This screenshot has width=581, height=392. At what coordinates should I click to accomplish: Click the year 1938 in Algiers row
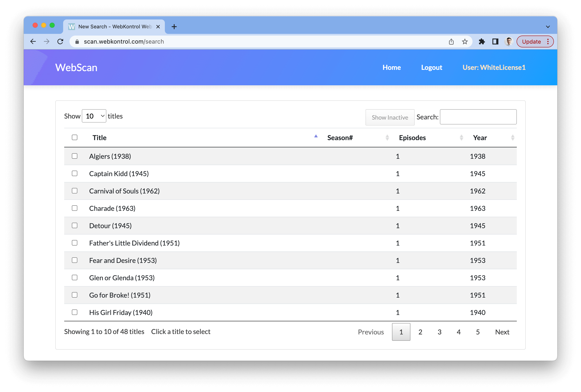[x=478, y=156]
